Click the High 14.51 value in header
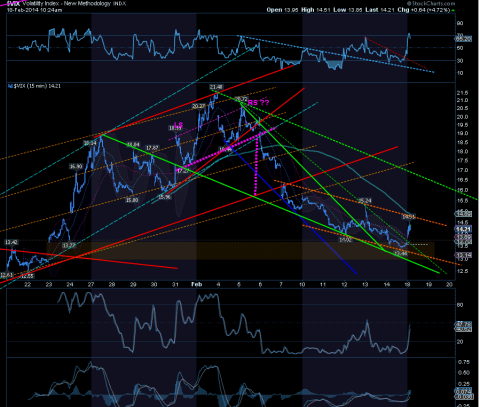Screen dimensions: 480x407 pyautogui.click(x=316, y=10)
